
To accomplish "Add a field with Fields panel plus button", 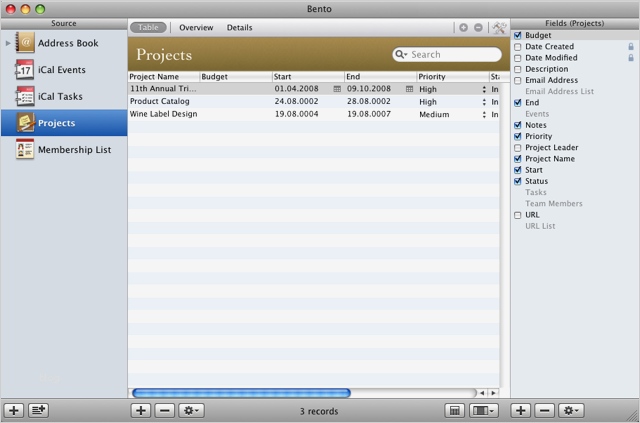I will pyautogui.click(x=520, y=410).
